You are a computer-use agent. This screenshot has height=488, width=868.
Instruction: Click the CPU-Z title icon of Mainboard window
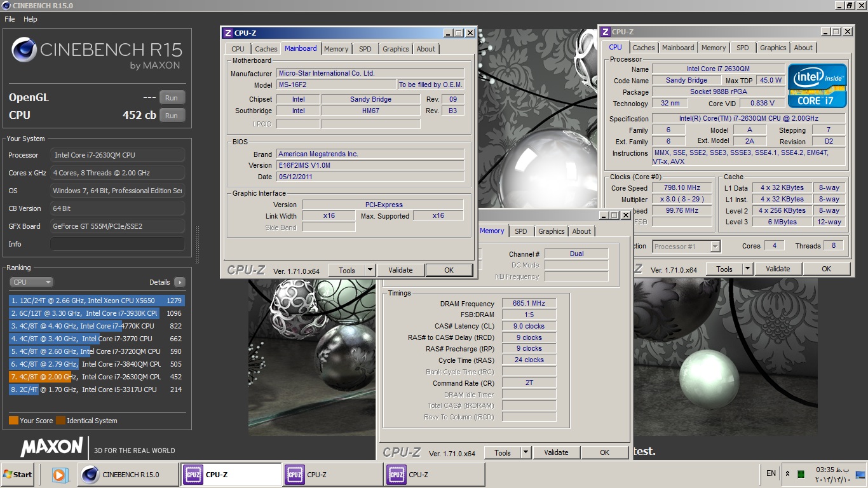pyautogui.click(x=228, y=33)
